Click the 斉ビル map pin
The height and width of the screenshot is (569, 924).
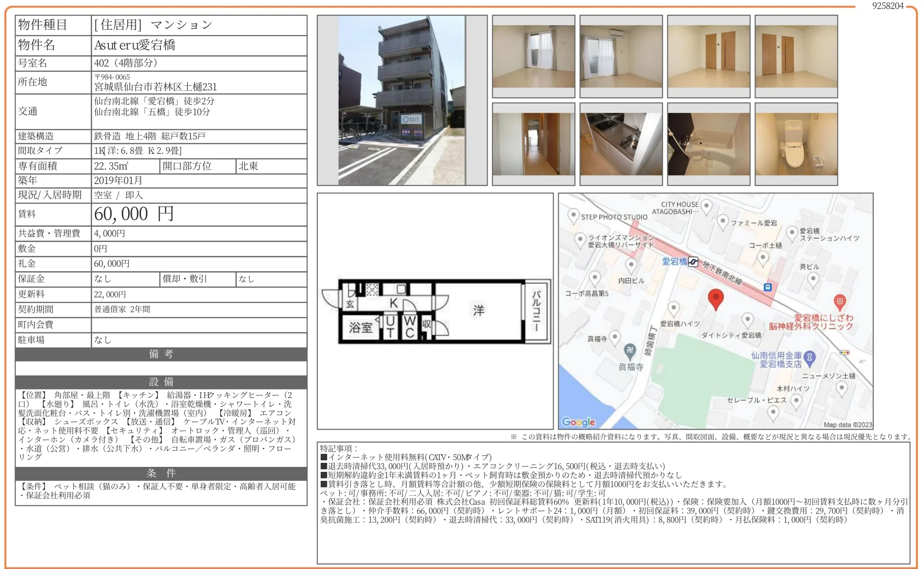(x=813, y=279)
